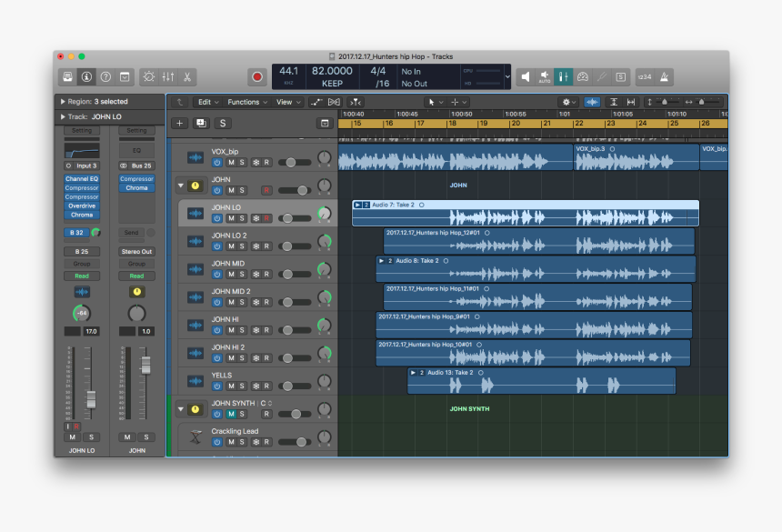Open the View menu in tracks area

[x=288, y=102]
